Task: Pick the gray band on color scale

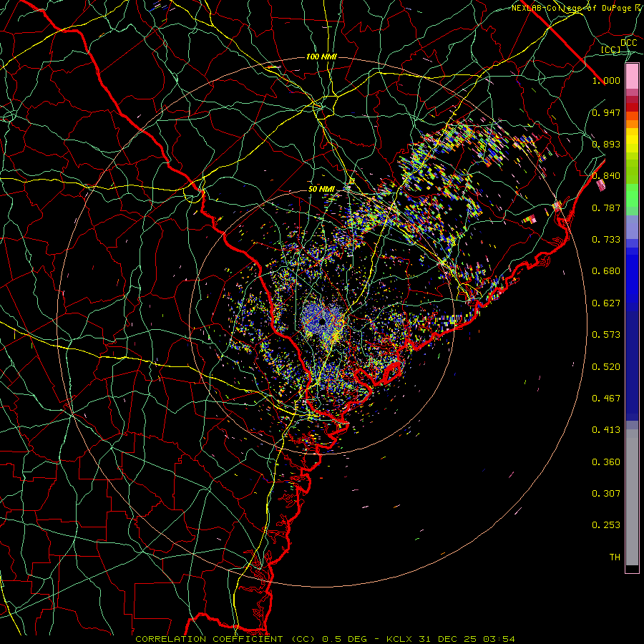Action: 632,497
